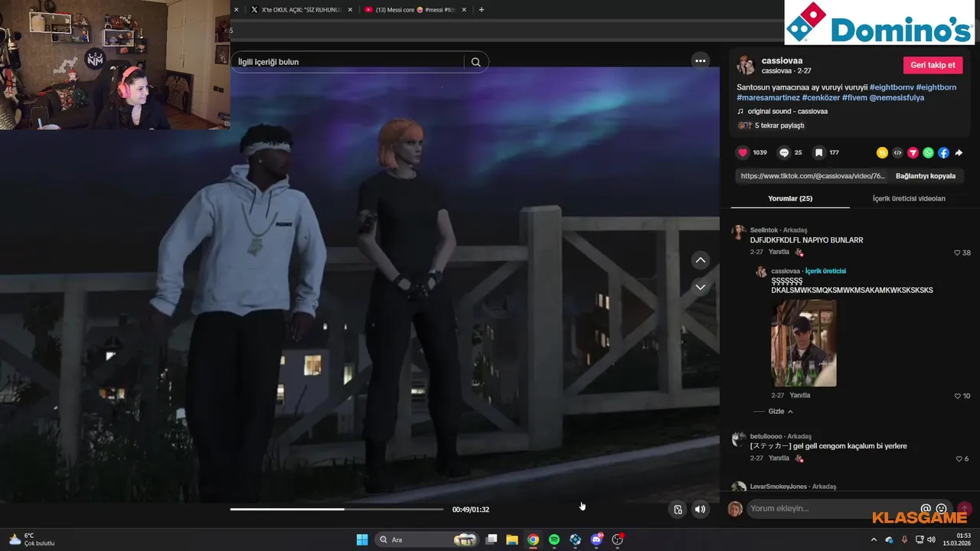980x551 pixels.
Task: Click the video progress bar
Action: (337, 509)
